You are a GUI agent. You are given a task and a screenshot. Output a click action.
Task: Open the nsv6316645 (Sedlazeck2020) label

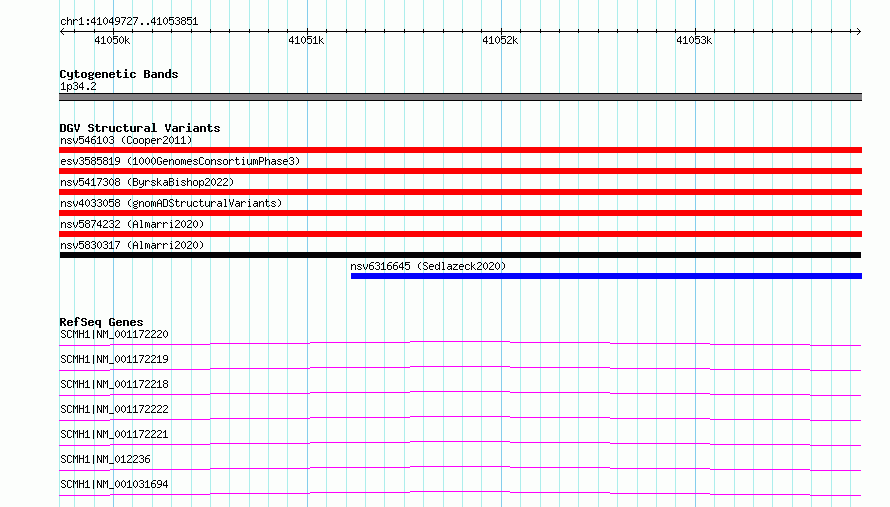[428, 266]
